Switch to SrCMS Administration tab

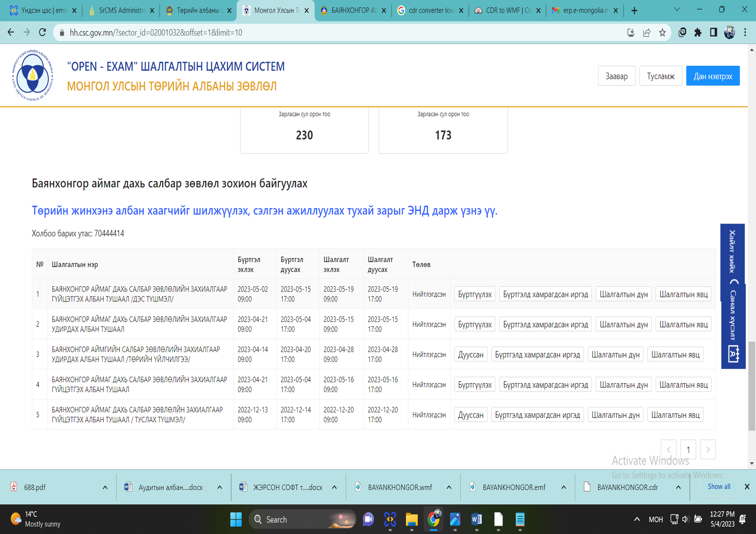[122, 11]
